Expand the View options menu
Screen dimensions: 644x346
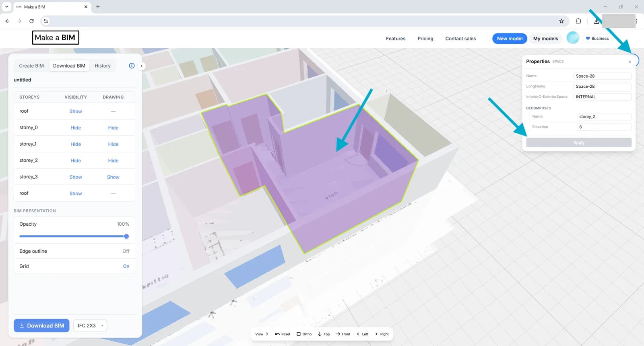point(262,334)
